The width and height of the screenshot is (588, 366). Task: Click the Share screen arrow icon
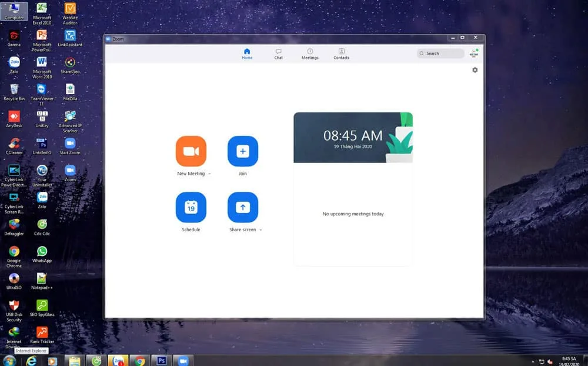243,207
